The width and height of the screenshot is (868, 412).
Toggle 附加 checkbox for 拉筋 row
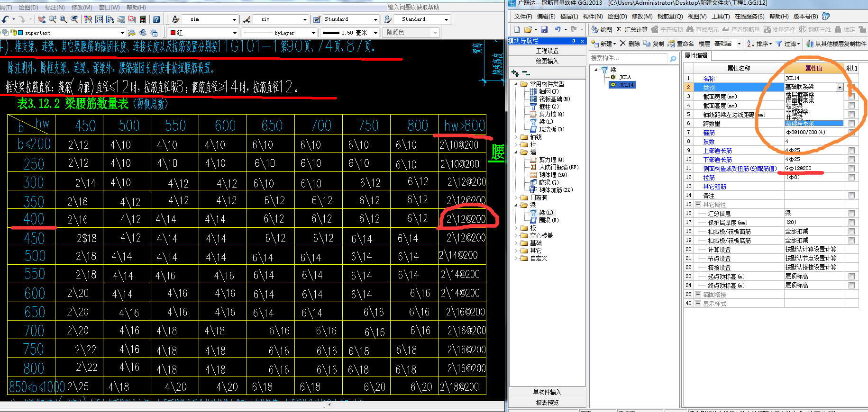click(851, 177)
